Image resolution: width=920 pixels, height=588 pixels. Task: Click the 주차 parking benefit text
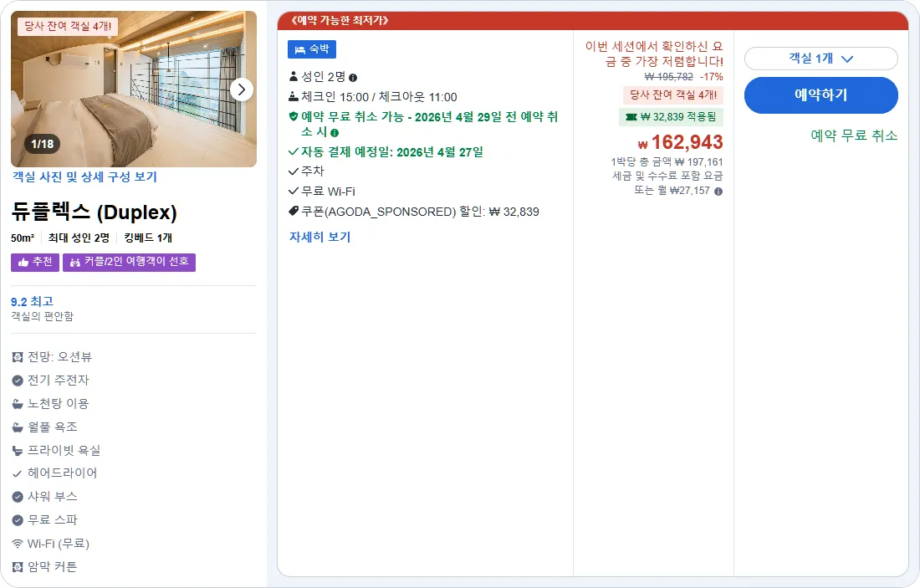tap(313, 171)
